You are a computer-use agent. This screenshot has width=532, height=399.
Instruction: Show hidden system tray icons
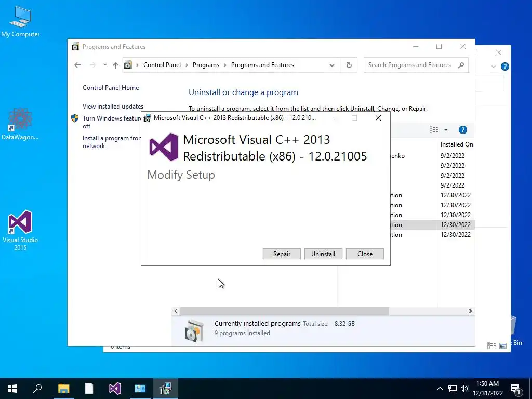click(x=440, y=389)
